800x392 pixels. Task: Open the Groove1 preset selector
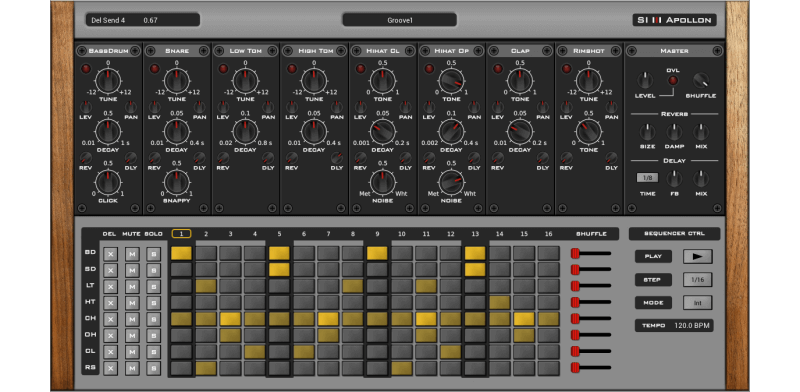pyautogui.click(x=399, y=20)
